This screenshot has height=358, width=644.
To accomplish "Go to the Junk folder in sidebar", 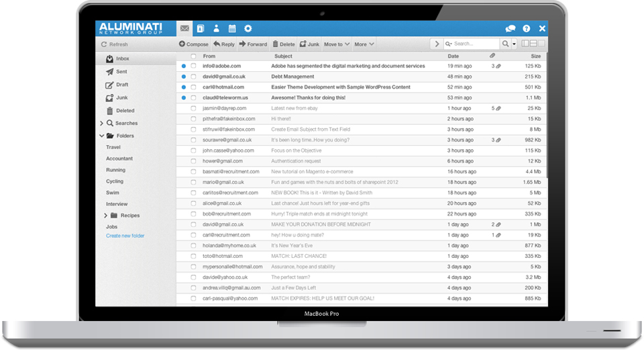I will (121, 97).
